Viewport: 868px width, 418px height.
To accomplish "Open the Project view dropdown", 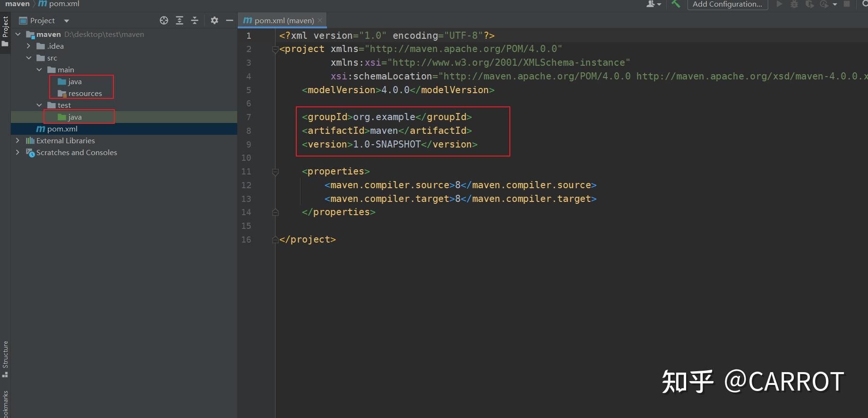I will (x=67, y=21).
